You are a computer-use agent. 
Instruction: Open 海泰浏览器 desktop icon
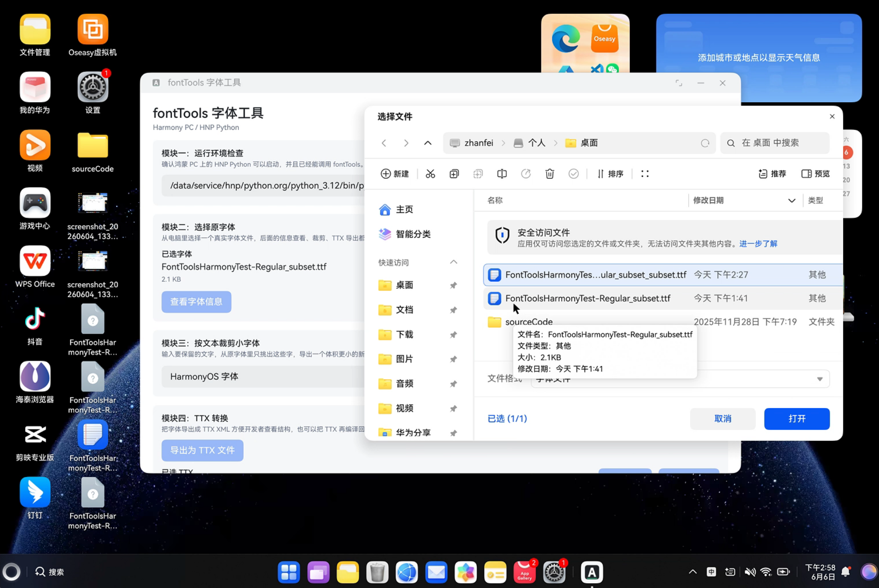[x=35, y=382]
